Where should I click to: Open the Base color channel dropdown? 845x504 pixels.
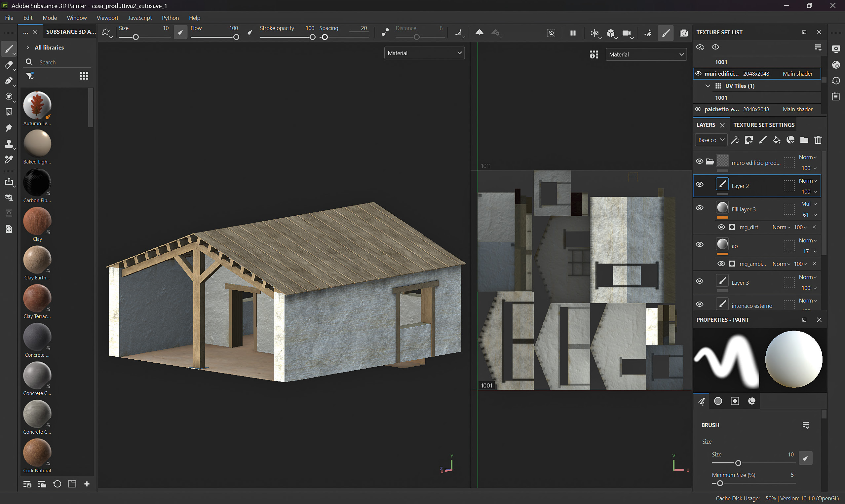point(711,140)
